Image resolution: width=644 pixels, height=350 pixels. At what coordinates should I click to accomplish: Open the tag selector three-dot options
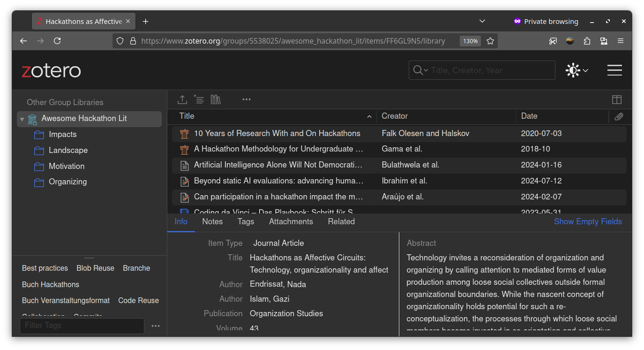(156, 326)
